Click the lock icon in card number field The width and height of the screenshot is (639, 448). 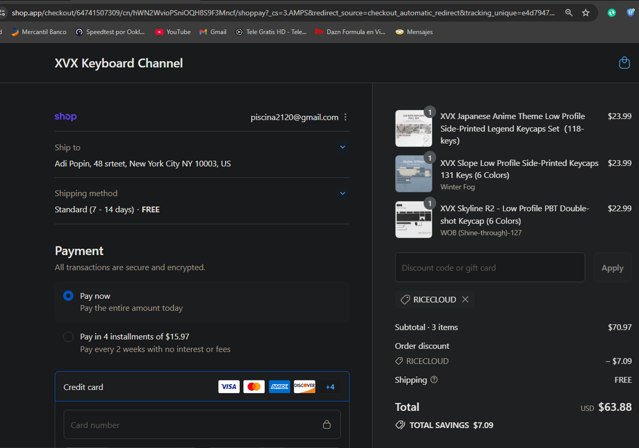327,424
